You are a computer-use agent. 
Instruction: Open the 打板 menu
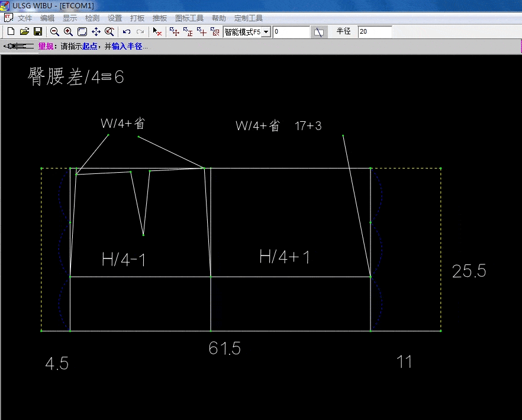[x=137, y=18]
